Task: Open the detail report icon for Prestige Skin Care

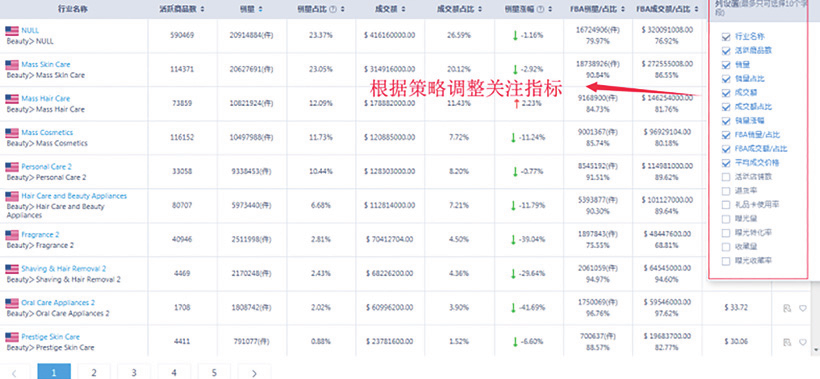Action: (787, 342)
